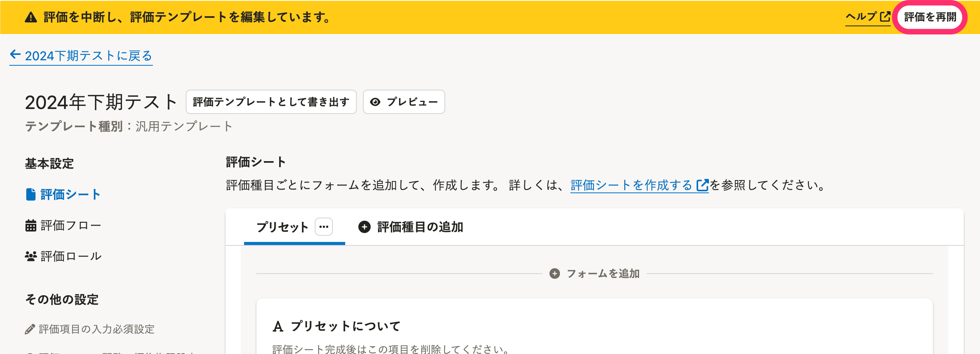Image resolution: width=980 pixels, height=354 pixels.
Task: Click the フォームを追加 plus icon
Action: pos(554,274)
